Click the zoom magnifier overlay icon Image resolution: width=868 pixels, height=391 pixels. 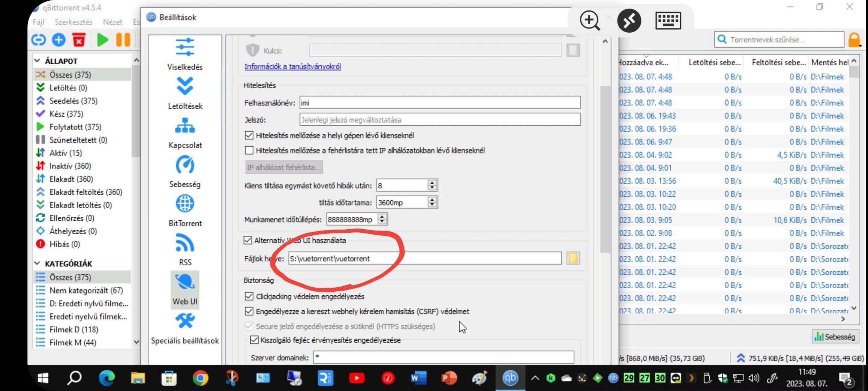[x=590, y=20]
